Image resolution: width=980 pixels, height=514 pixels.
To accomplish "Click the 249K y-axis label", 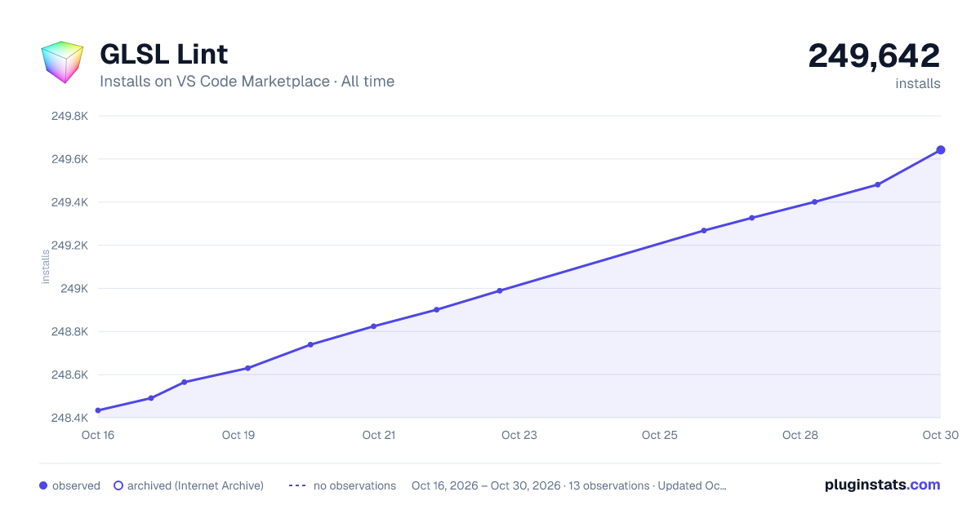I will coord(73,289).
